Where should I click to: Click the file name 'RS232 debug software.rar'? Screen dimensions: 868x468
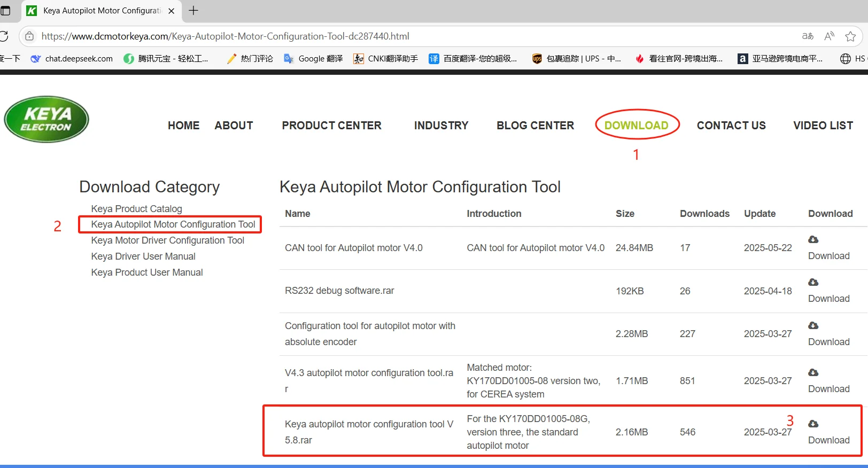[339, 291]
